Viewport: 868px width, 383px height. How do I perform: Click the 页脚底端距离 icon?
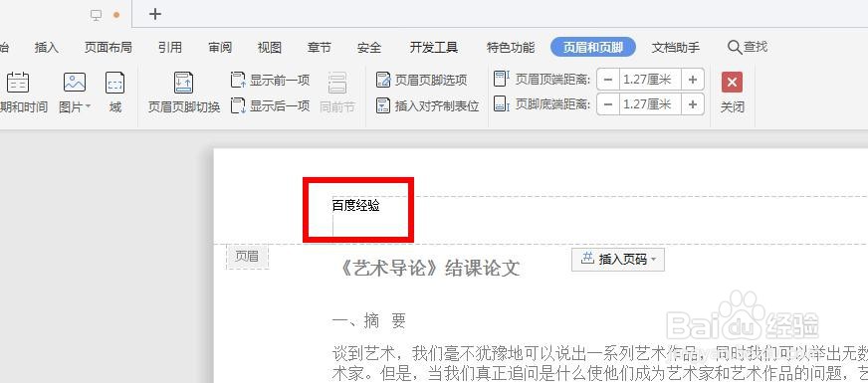[501, 104]
